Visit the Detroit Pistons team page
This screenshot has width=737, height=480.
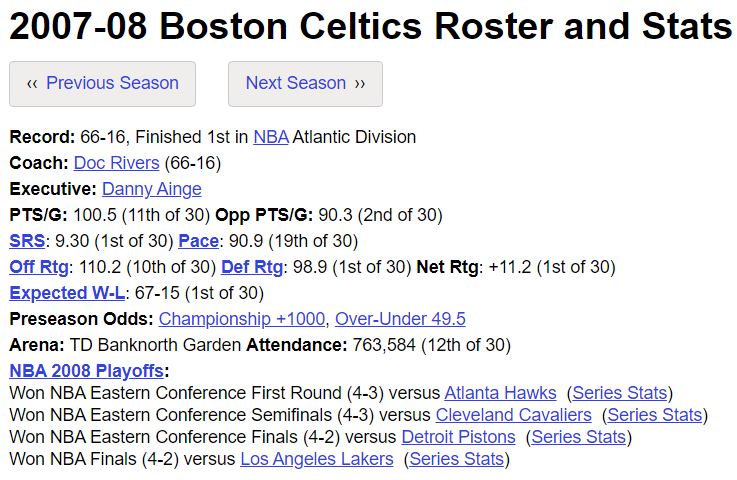point(458,437)
